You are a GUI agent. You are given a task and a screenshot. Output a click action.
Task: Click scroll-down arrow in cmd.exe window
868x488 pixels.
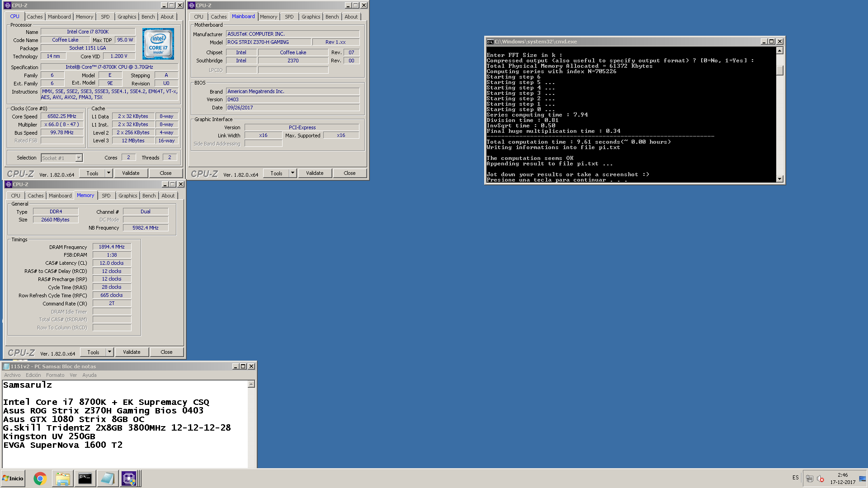click(780, 179)
